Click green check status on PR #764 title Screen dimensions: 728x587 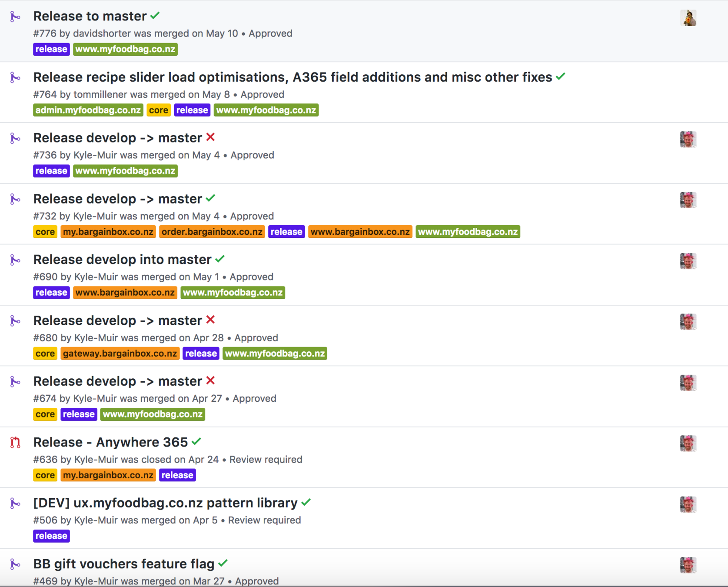[561, 77]
